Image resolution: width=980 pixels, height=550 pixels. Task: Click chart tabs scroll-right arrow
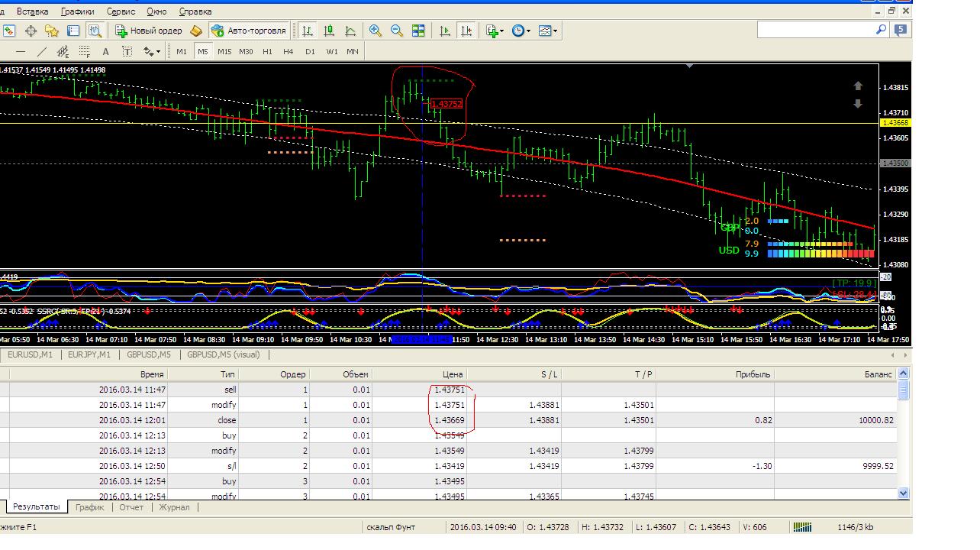click(905, 355)
